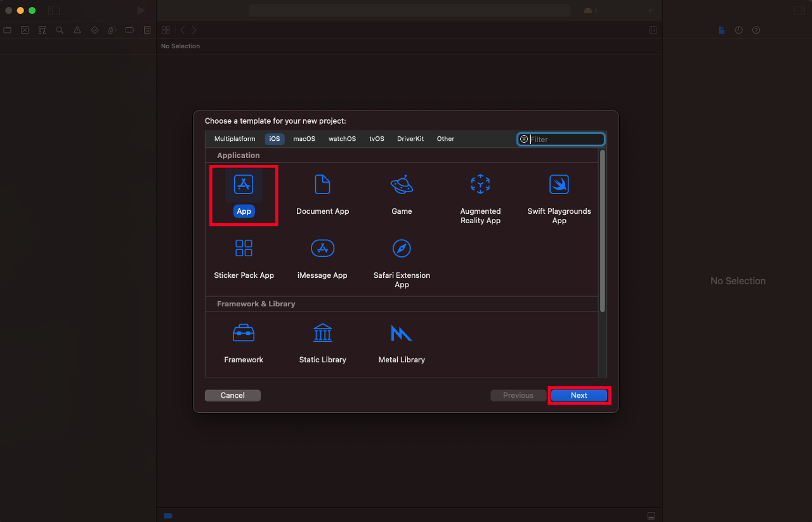Viewport: 812px width, 522px height.
Task: Open the Symbol navigator
Action: tap(42, 30)
